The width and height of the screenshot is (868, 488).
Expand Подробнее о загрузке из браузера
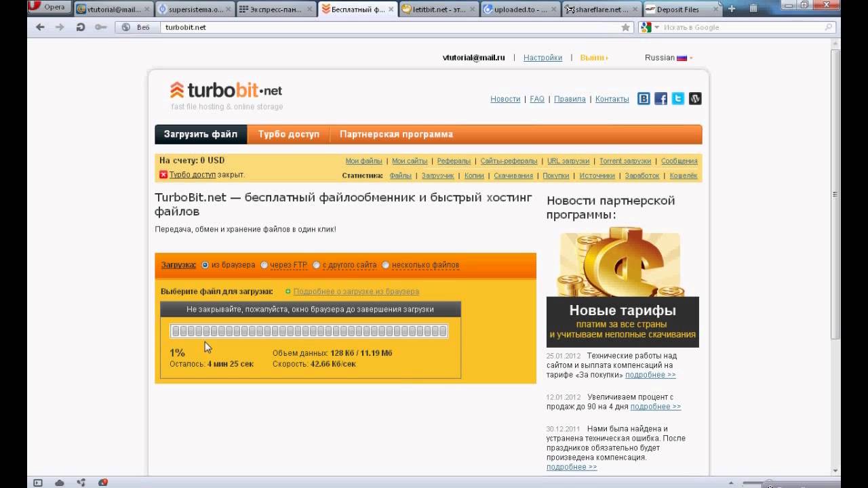click(x=356, y=291)
